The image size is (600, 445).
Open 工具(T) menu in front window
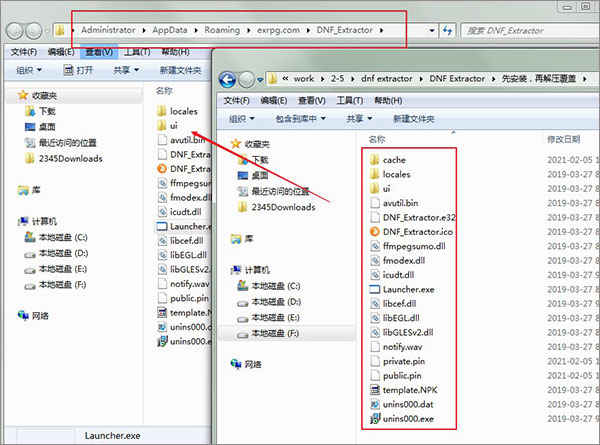point(350,100)
